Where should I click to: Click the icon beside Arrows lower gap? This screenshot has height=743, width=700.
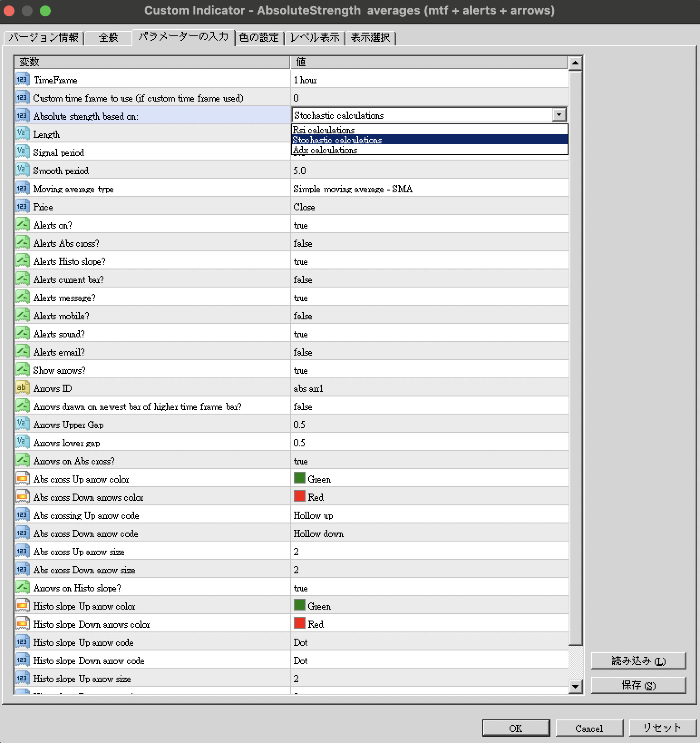coord(22,442)
